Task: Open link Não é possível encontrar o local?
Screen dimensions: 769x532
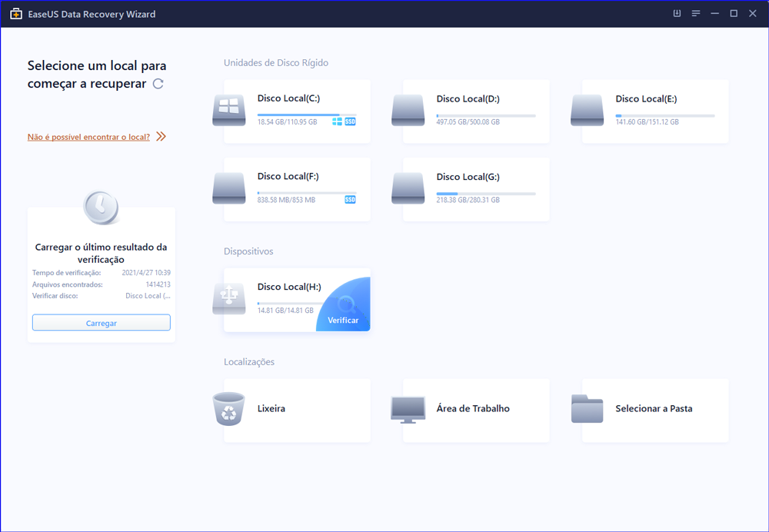Action: click(88, 137)
